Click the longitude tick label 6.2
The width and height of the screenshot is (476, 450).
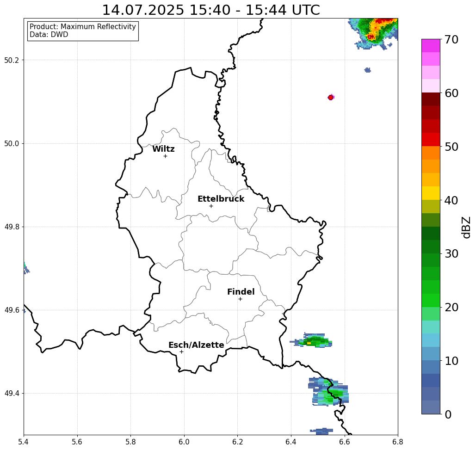237,442
